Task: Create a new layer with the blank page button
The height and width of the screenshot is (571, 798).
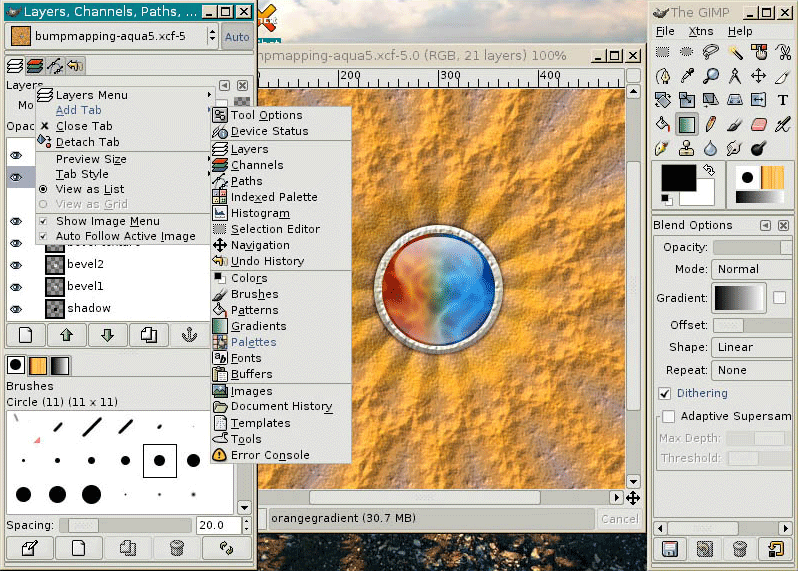Action: pos(27,336)
